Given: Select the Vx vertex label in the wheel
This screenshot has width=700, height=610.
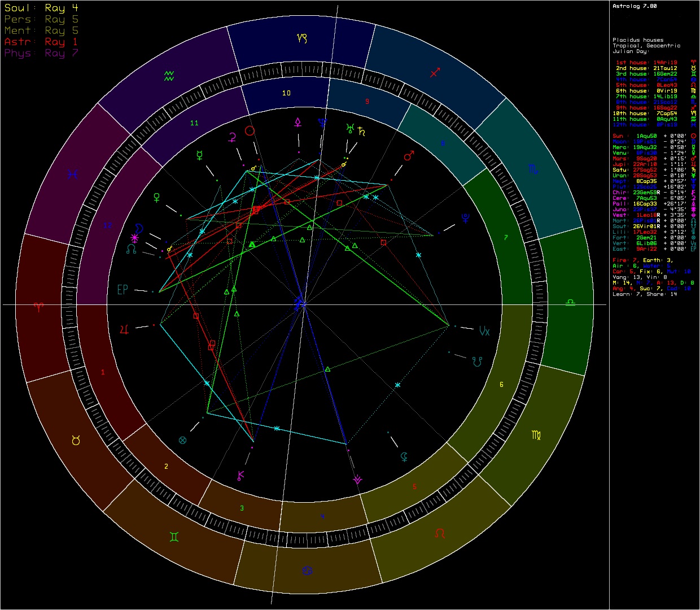Looking at the screenshot, I should [484, 331].
